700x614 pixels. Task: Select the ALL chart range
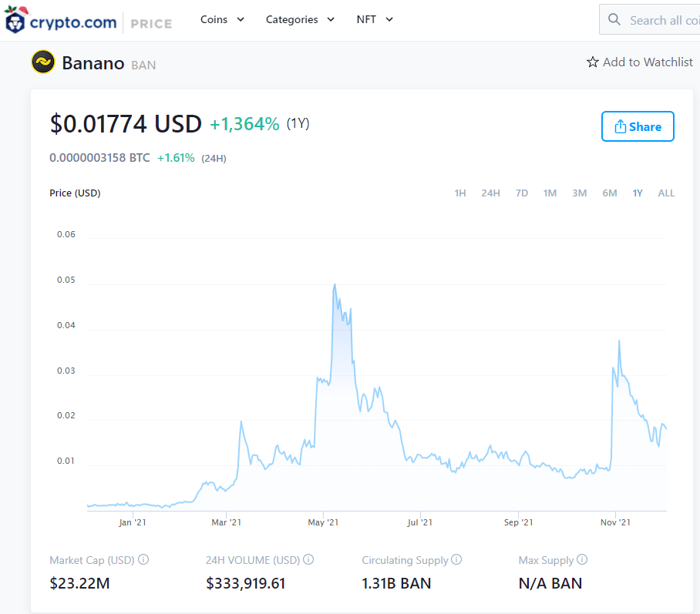(666, 193)
